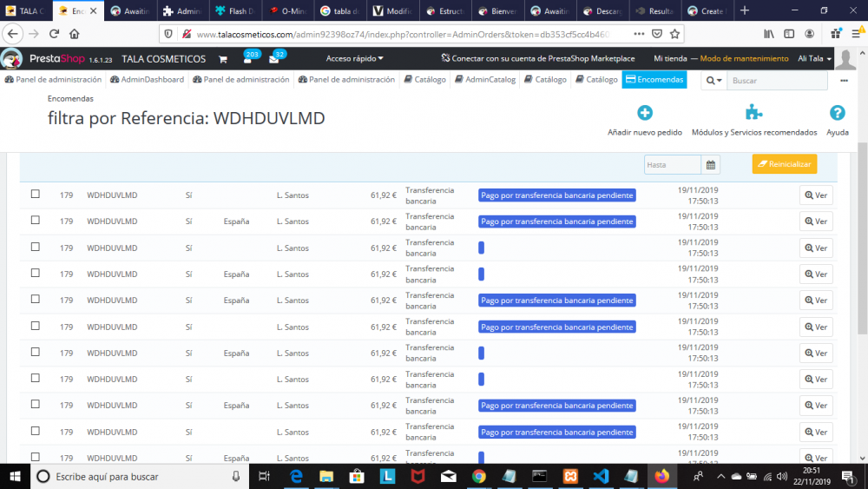Click the Hasta date input field
Image resolution: width=868 pixels, height=489 pixels.
(x=672, y=164)
